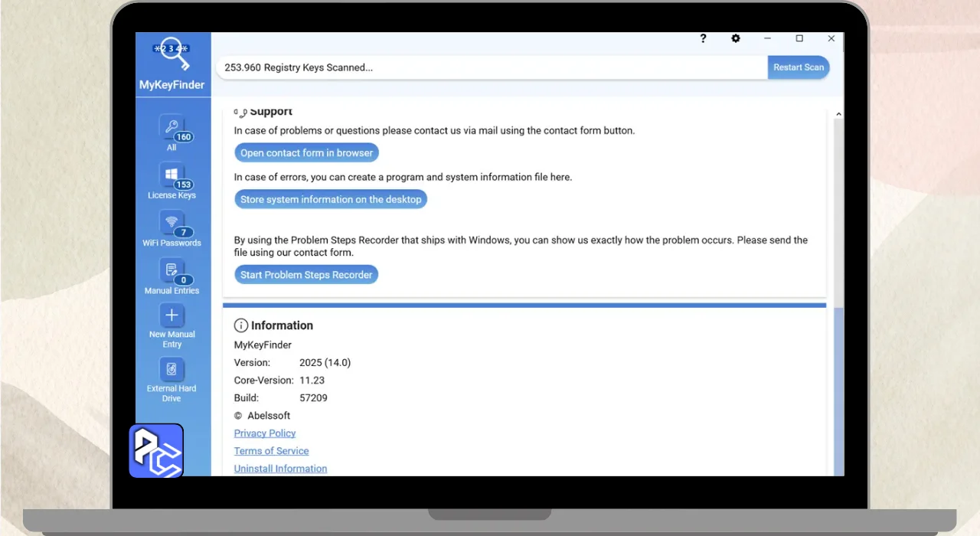Screen dimensions: 980x536
Task: Maximize the MyKeyFinder window
Action: 799,38
